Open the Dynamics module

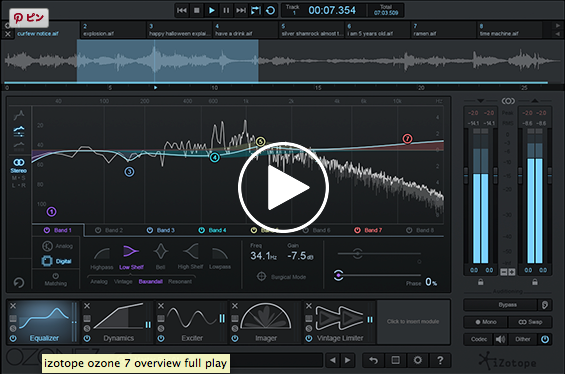coord(119,322)
